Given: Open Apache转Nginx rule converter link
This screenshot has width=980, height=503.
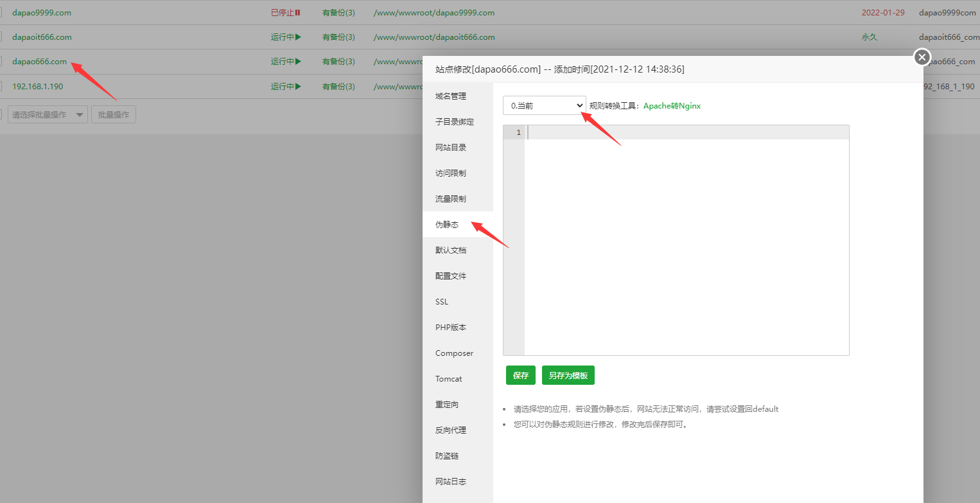Looking at the screenshot, I should point(672,106).
